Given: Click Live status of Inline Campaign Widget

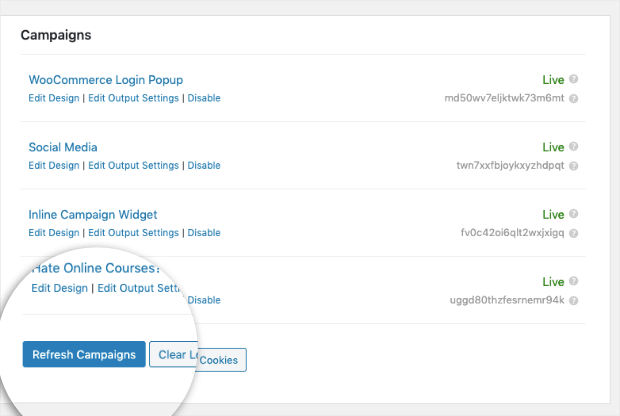Looking at the screenshot, I should pyautogui.click(x=553, y=215).
